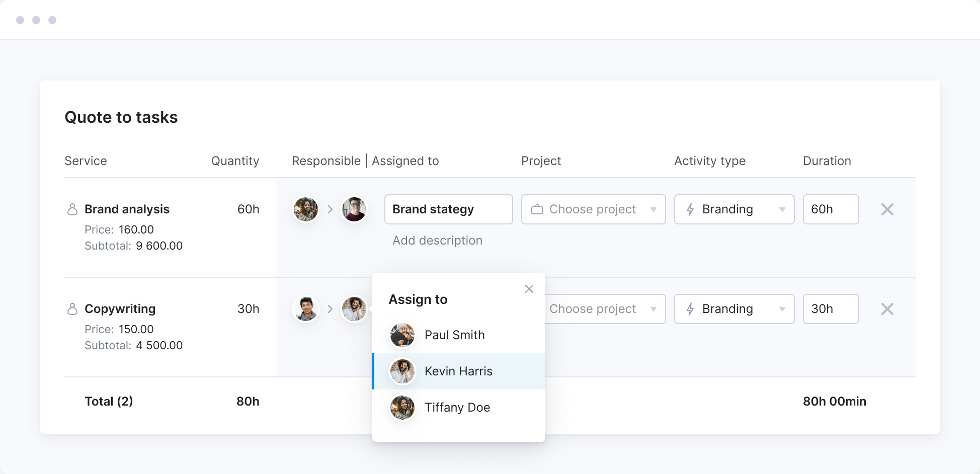Click responsible avatar in Brand analysis row
980x474 pixels.
pyautogui.click(x=306, y=209)
